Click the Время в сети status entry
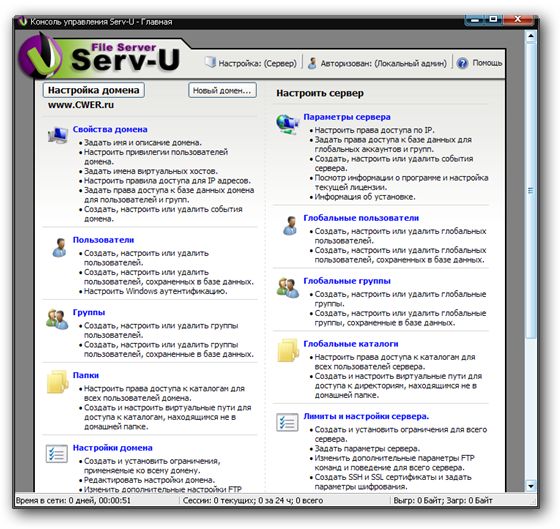This screenshot has height=529, width=560. click(x=73, y=500)
